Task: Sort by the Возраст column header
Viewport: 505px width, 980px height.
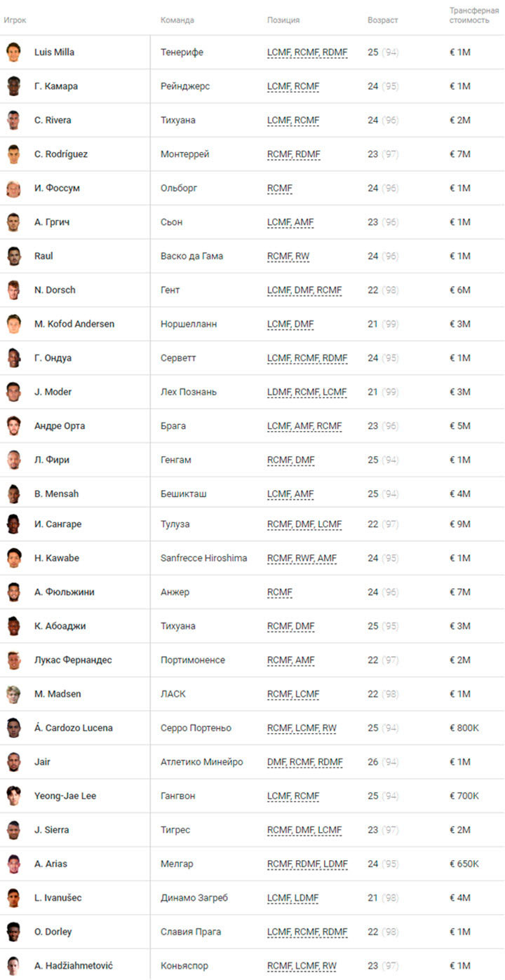Action: (382, 20)
